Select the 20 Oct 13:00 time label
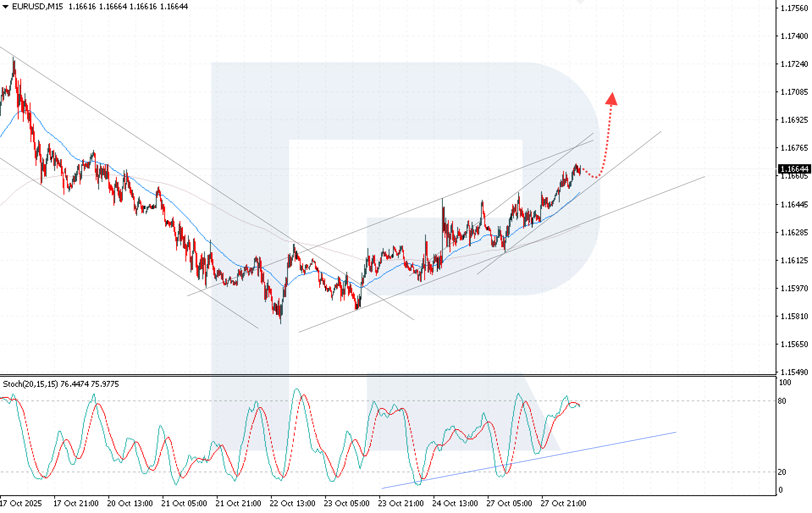Image resolution: width=812 pixels, height=513 pixels. (130, 503)
